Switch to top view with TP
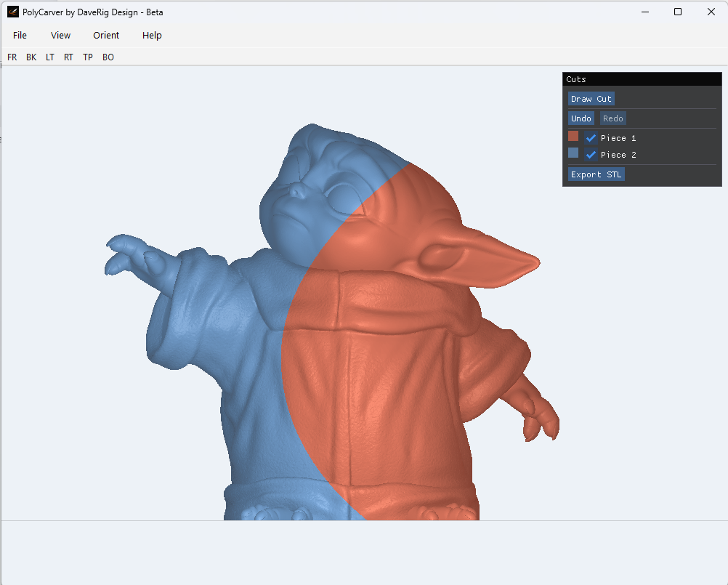This screenshot has width=728, height=585. [88, 57]
